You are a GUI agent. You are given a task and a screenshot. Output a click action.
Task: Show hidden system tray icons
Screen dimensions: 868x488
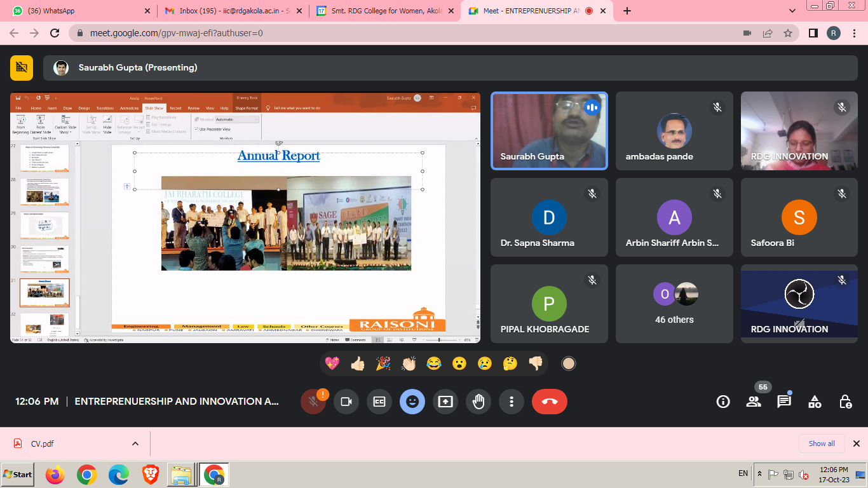click(x=759, y=474)
